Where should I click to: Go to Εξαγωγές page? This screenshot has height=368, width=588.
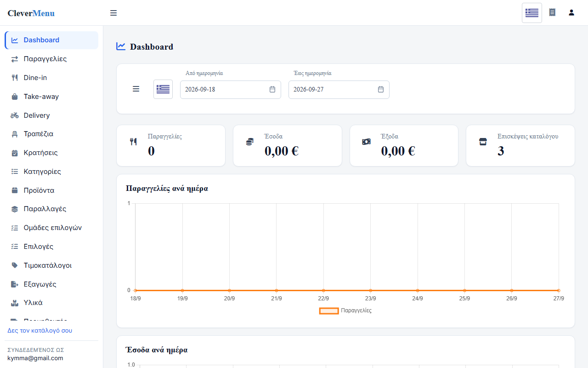[51, 284]
